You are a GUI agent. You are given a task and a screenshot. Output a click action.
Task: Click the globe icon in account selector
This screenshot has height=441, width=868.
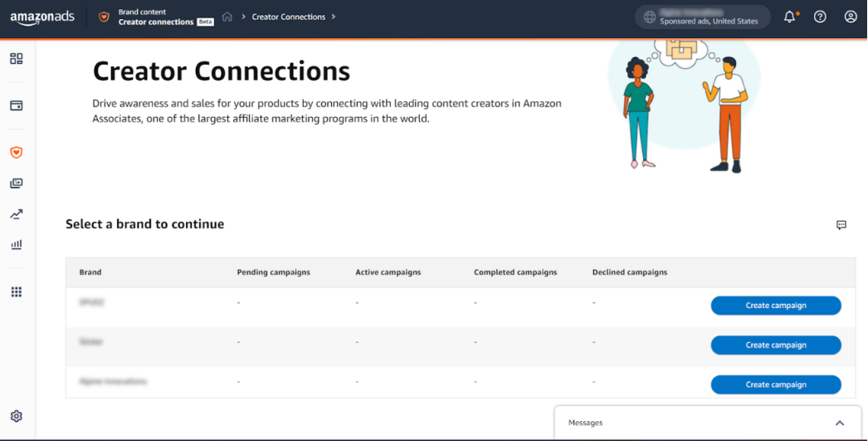pyautogui.click(x=650, y=17)
